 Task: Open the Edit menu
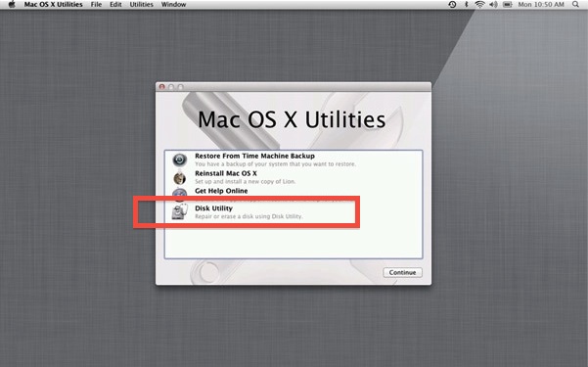(x=115, y=5)
